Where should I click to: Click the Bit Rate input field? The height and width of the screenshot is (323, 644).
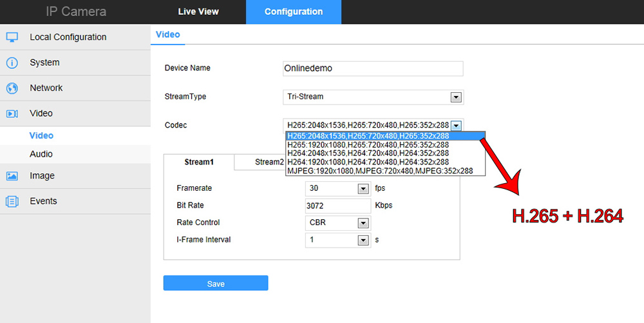[337, 206]
